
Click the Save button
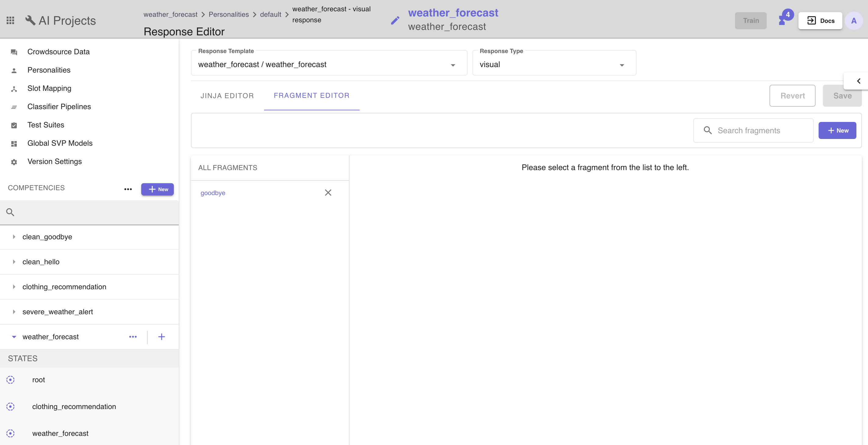pos(842,96)
